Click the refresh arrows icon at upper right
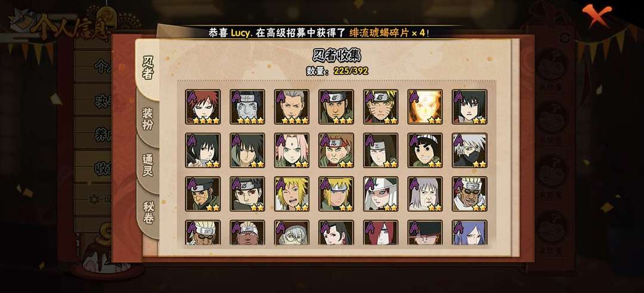This screenshot has height=293, width=644. 565,38
